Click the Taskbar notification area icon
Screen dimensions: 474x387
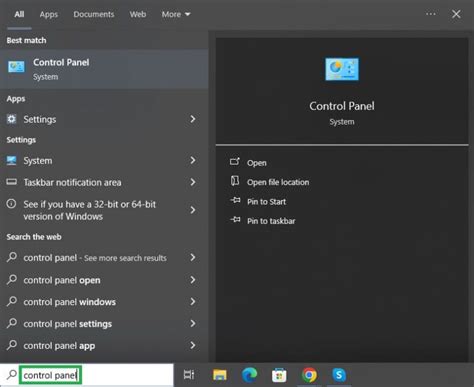[x=11, y=182]
